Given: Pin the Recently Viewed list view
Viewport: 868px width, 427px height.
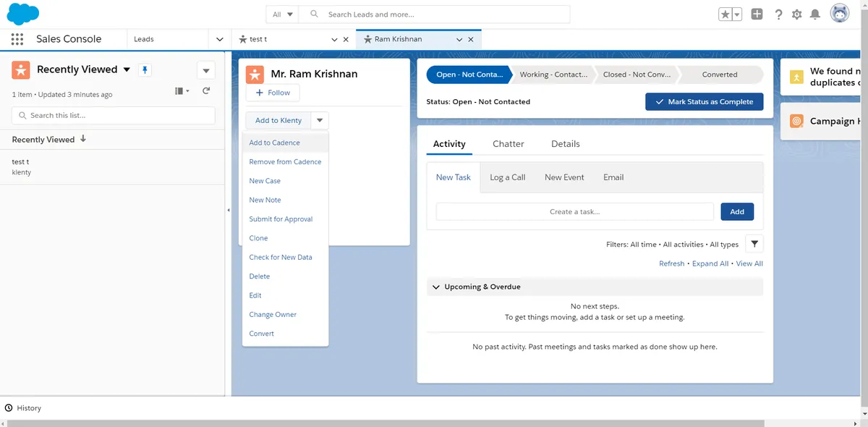Looking at the screenshot, I should click(x=145, y=69).
